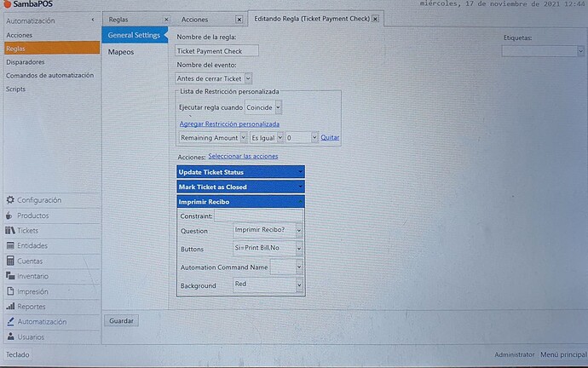Click the Guardar button
The height and width of the screenshot is (368, 588).
(121, 321)
